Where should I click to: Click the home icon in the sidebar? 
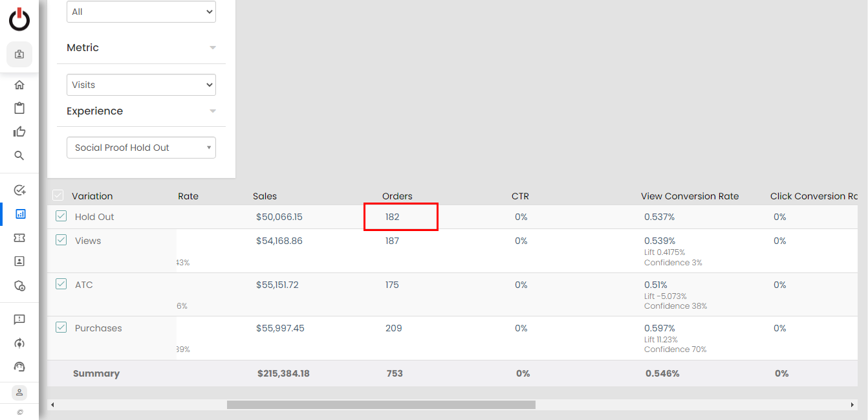[19, 85]
